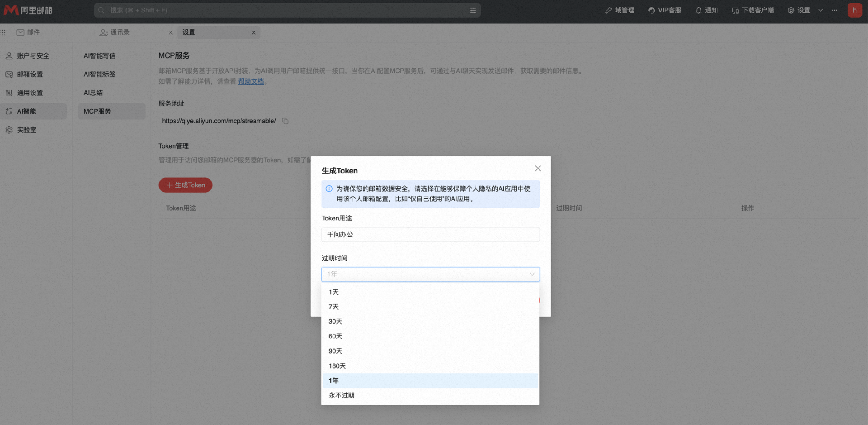Select 通用设置 in sidebar

click(33, 93)
